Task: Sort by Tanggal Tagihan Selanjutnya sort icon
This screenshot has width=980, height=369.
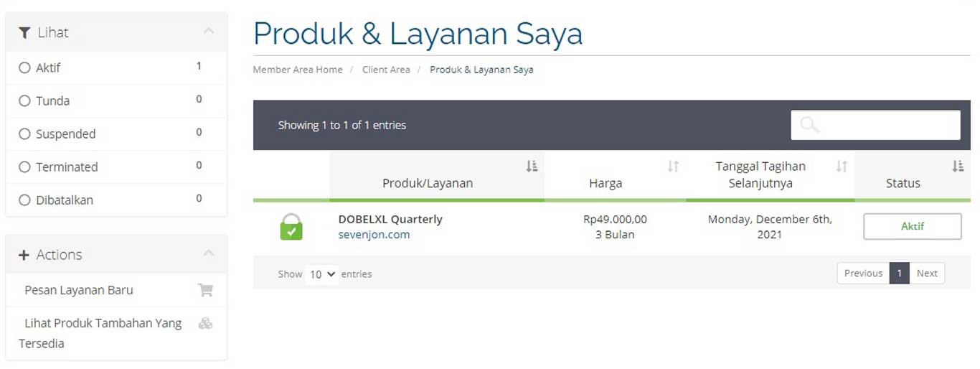Action: 842,167
